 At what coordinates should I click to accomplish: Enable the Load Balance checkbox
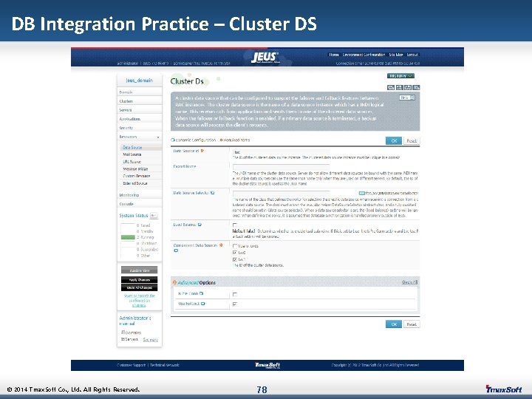coord(235,225)
